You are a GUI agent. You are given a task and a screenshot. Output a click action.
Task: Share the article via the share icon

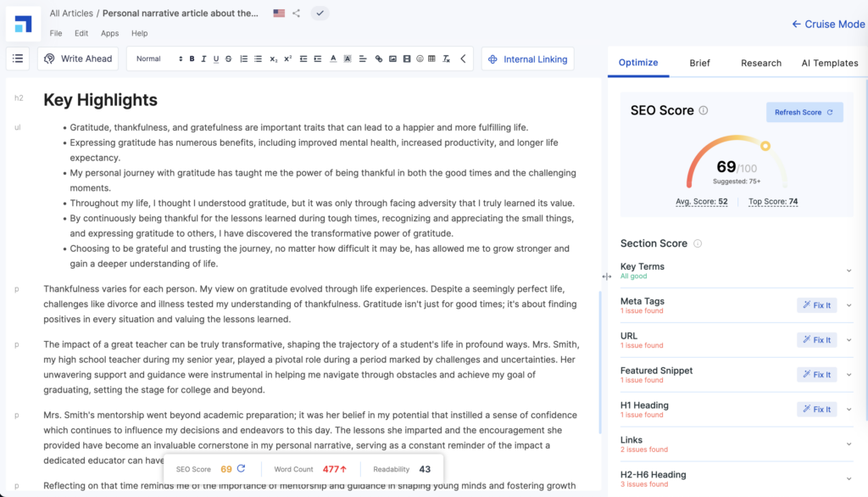click(x=298, y=13)
